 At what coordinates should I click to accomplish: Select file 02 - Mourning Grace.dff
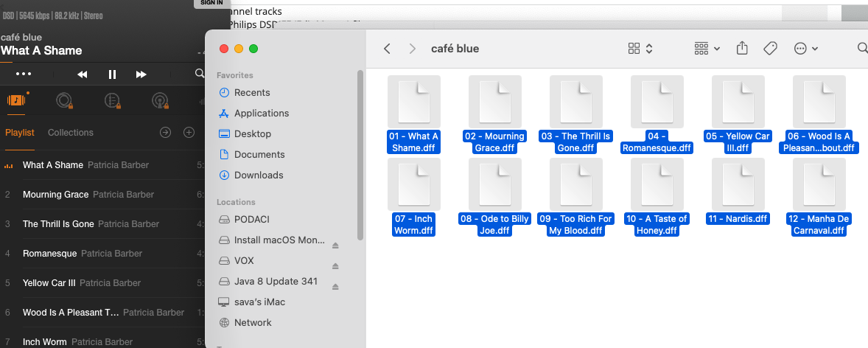coord(495,114)
